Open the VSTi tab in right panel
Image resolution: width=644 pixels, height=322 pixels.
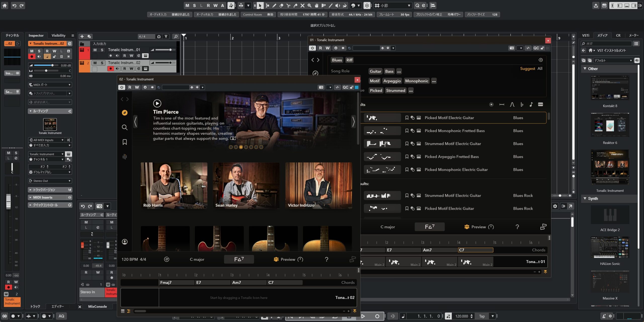(585, 35)
